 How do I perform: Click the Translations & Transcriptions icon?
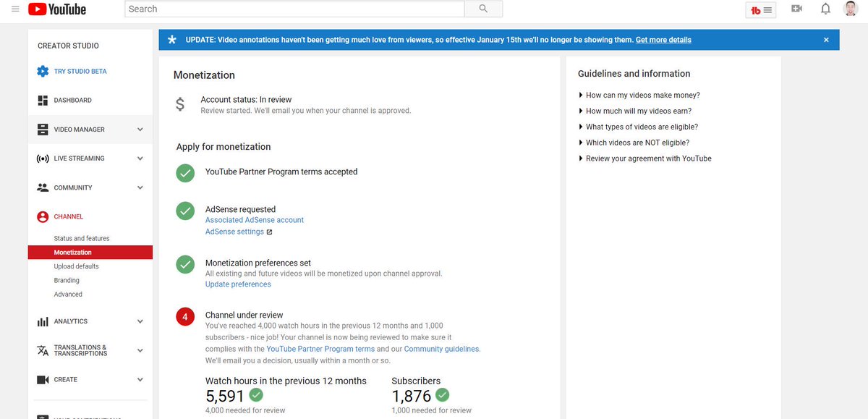(x=43, y=350)
